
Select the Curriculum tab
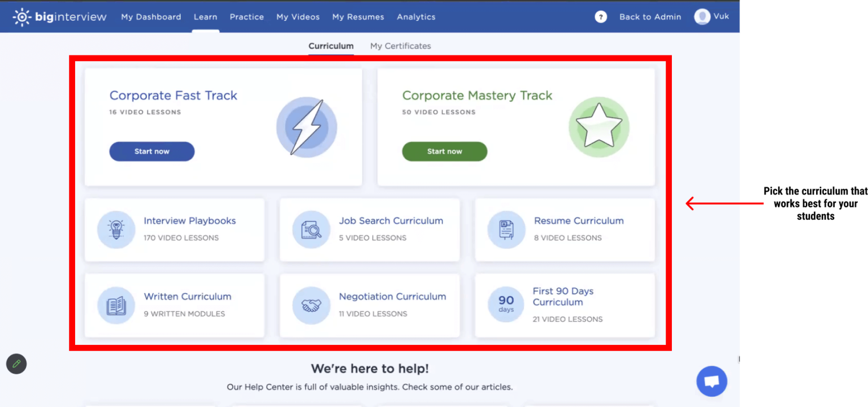point(331,46)
